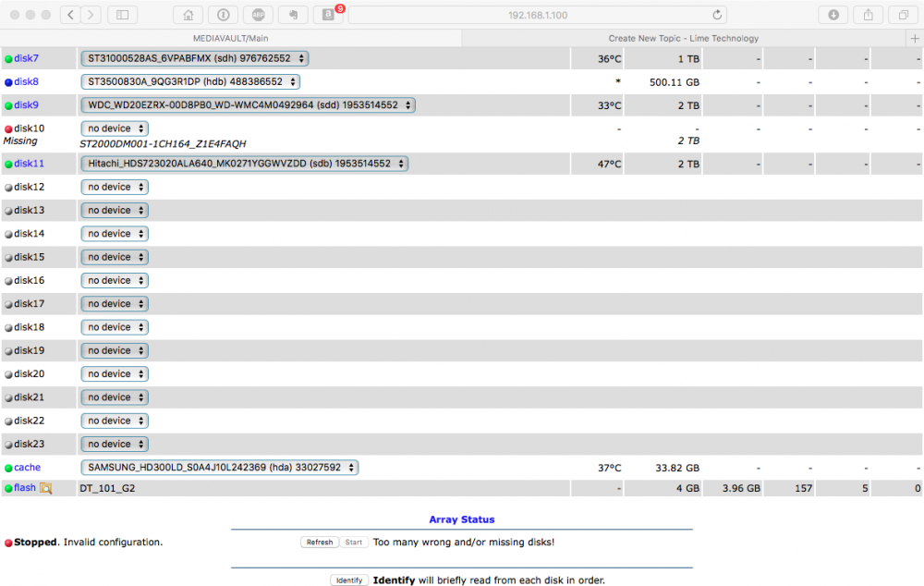The width and height of the screenshot is (924, 586).
Task: Click the red status ball for disk10
Action: click(x=8, y=129)
